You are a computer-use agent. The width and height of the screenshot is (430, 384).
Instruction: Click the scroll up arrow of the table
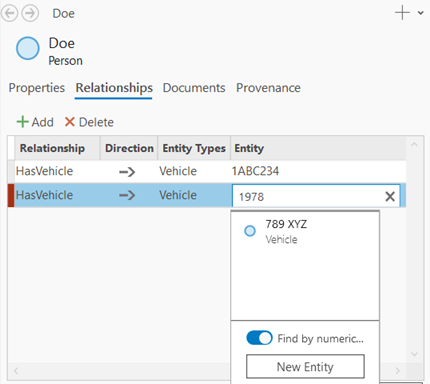coord(415,144)
